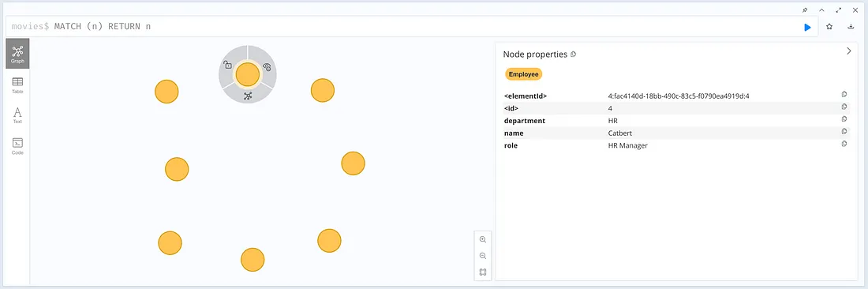Viewport: 868px width, 289px height.
Task: Click the 'name' property key
Action: (x=513, y=133)
